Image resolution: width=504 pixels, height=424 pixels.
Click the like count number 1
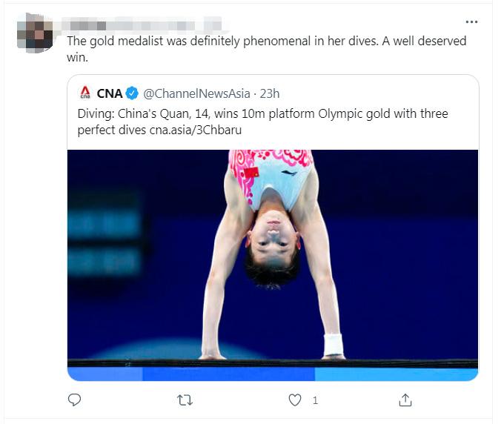tap(315, 400)
